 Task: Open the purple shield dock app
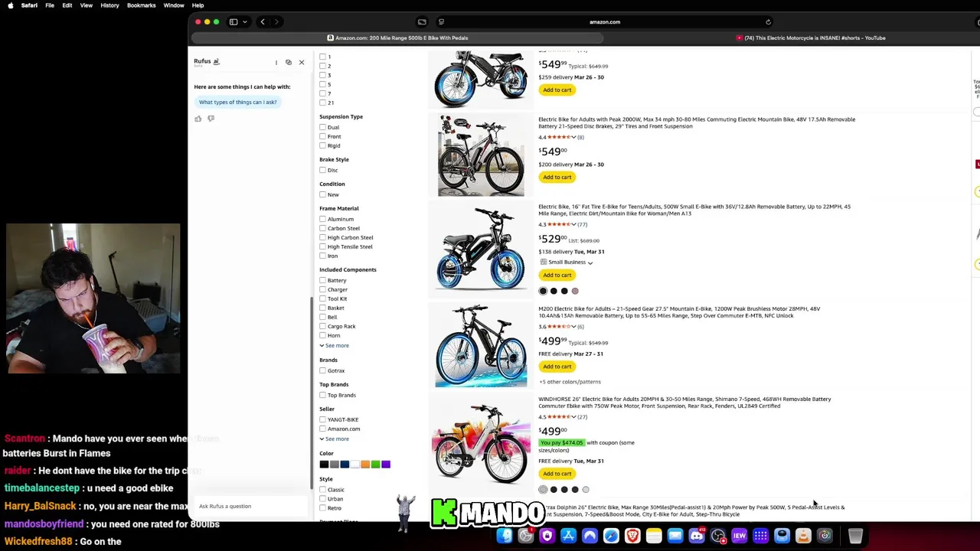click(x=547, y=536)
